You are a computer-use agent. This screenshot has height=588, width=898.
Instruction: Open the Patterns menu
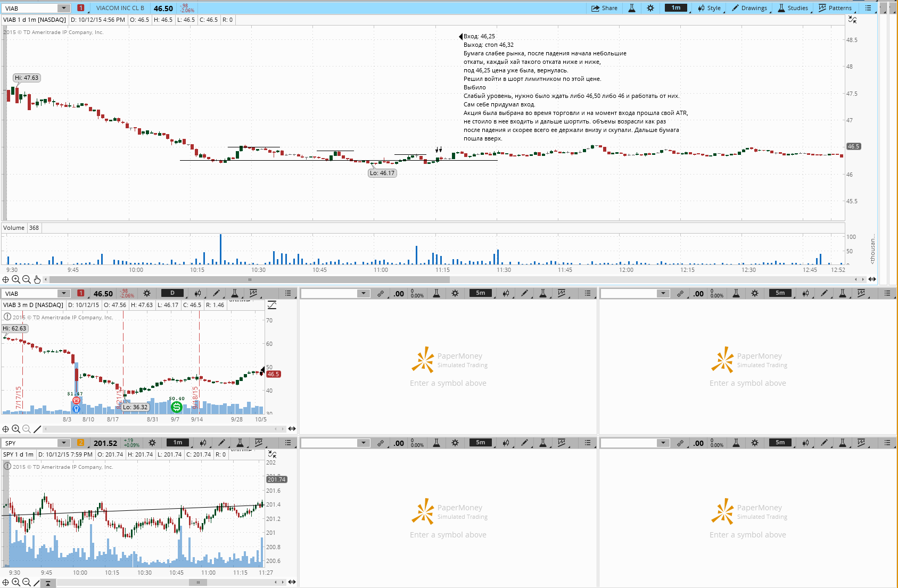835,8
